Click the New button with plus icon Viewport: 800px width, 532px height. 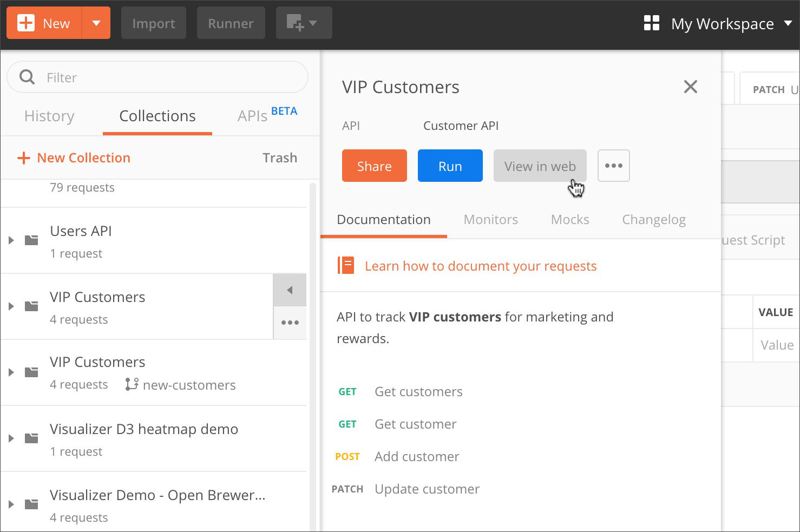[x=44, y=23]
